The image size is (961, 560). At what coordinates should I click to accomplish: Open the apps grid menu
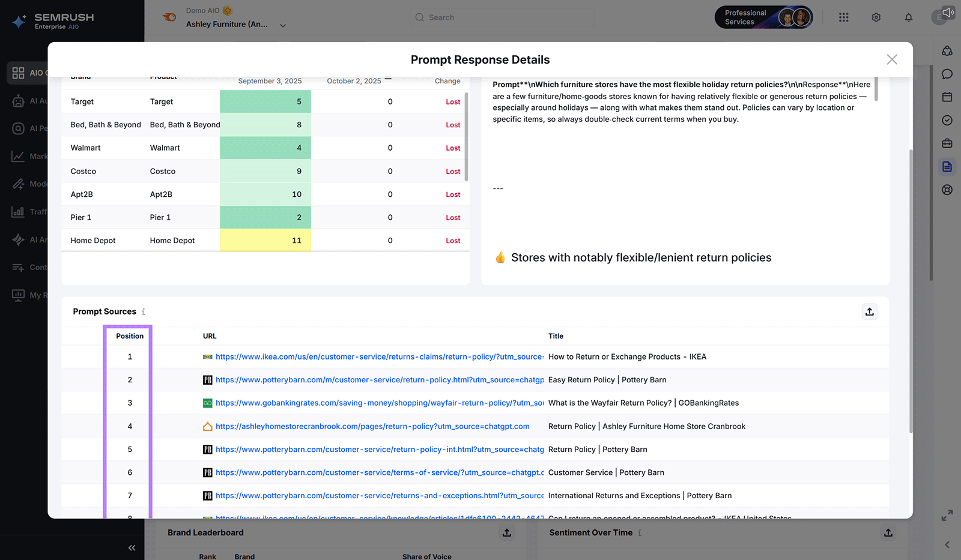point(844,17)
